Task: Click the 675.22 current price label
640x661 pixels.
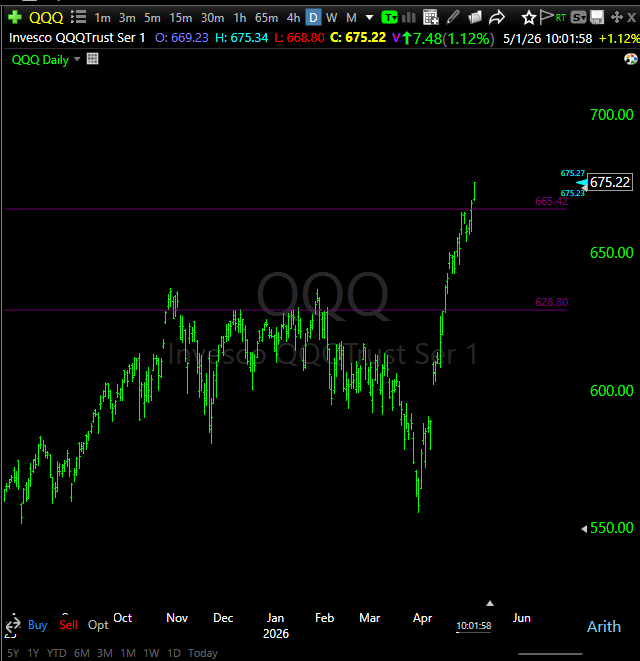Action: point(610,182)
